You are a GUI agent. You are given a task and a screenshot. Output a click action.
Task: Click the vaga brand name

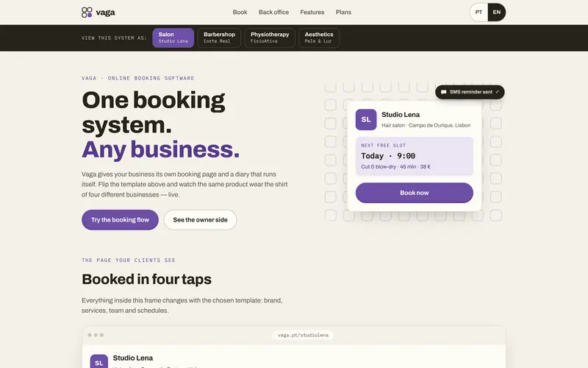point(105,13)
